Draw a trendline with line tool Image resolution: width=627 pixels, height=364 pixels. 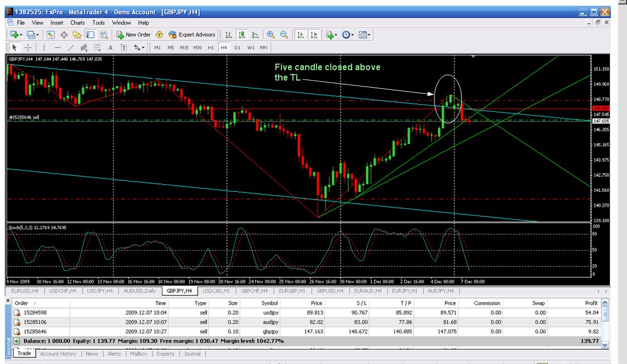click(x=71, y=48)
